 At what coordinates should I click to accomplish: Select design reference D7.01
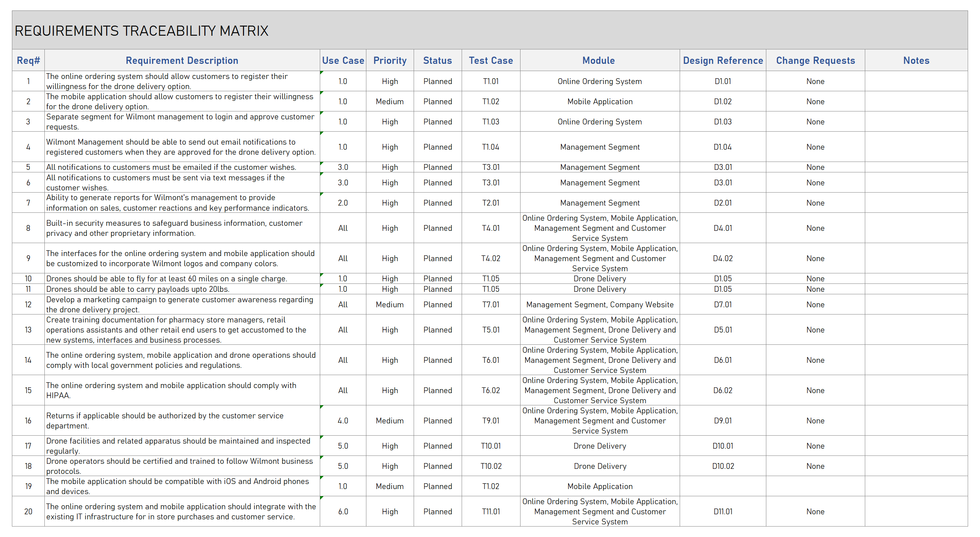pyautogui.click(x=722, y=304)
